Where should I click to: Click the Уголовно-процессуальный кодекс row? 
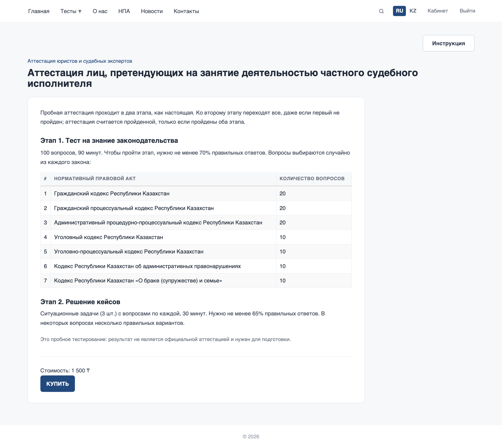click(196, 252)
